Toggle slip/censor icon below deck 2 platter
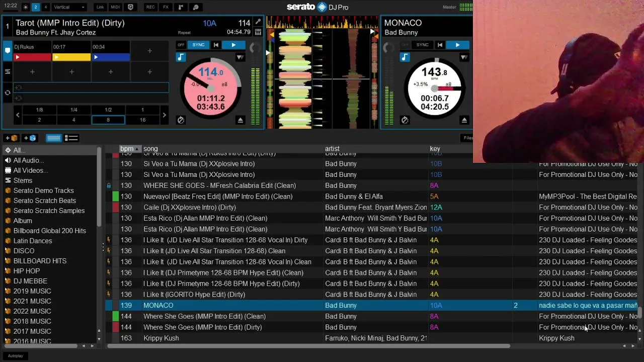The image size is (644, 362). point(405,120)
